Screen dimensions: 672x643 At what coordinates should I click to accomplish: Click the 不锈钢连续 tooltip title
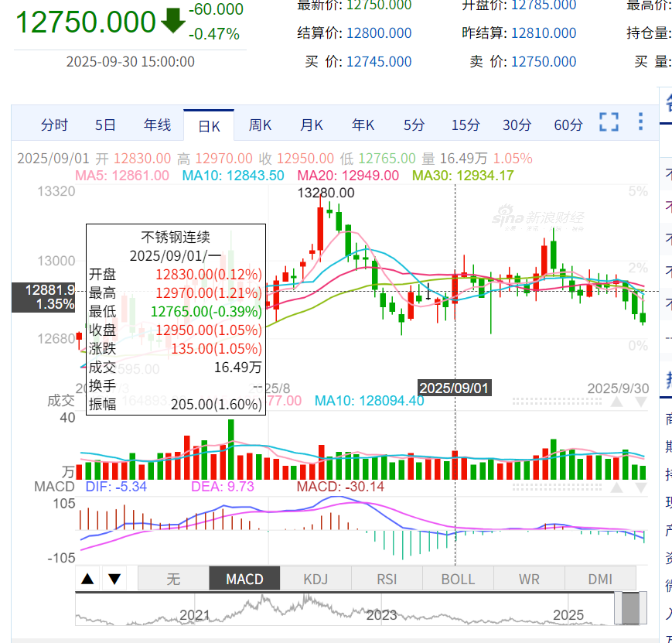tap(176, 238)
